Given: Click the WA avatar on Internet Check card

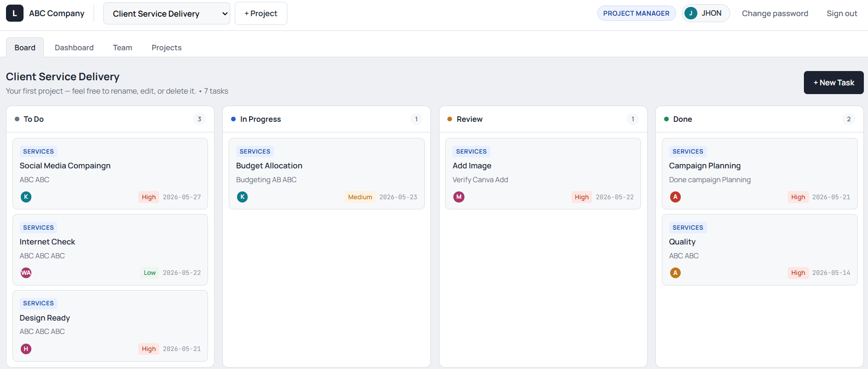Looking at the screenshot, I should coord(26,273).
